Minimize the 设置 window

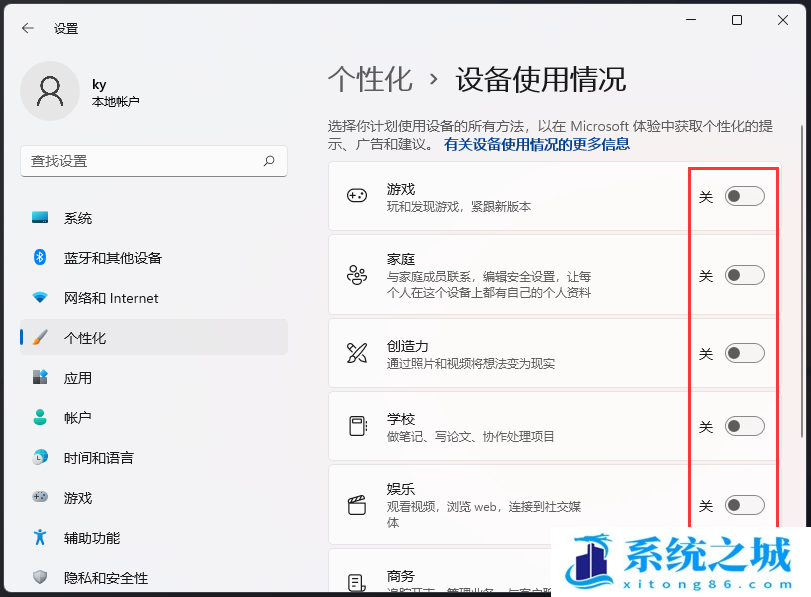click(691, 20)
